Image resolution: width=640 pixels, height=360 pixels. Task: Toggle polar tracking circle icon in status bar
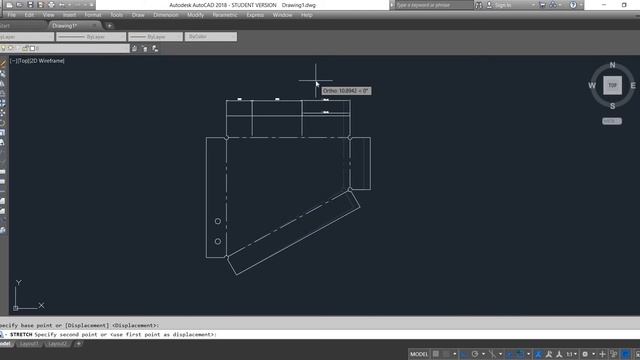475,354
